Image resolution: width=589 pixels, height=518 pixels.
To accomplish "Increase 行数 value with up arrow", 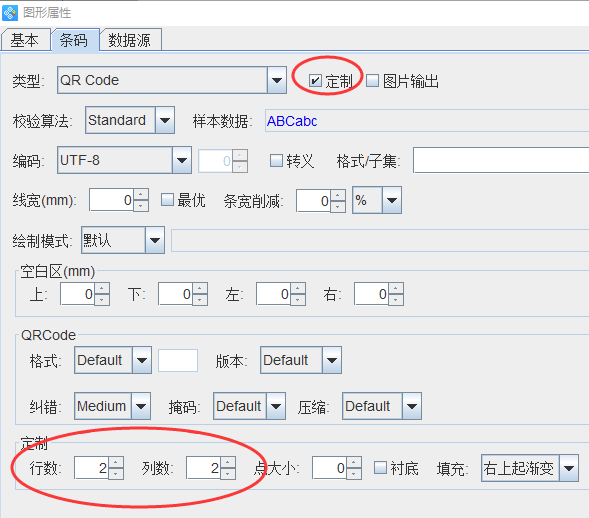I will tap(116, 463).
